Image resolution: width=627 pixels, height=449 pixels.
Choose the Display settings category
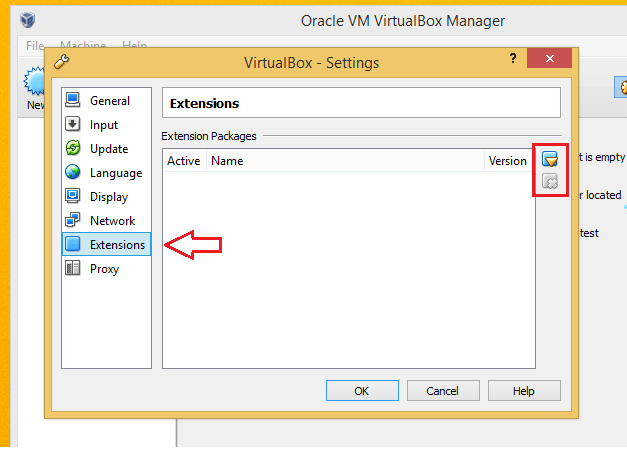click(106, 197)
